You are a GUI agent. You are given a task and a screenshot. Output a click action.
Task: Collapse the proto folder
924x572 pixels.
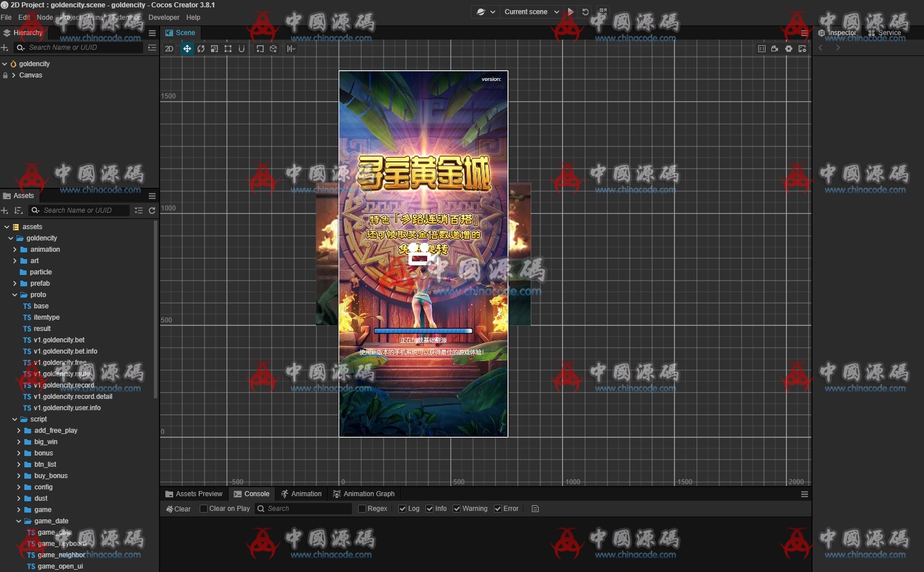[x=15, y=295]
